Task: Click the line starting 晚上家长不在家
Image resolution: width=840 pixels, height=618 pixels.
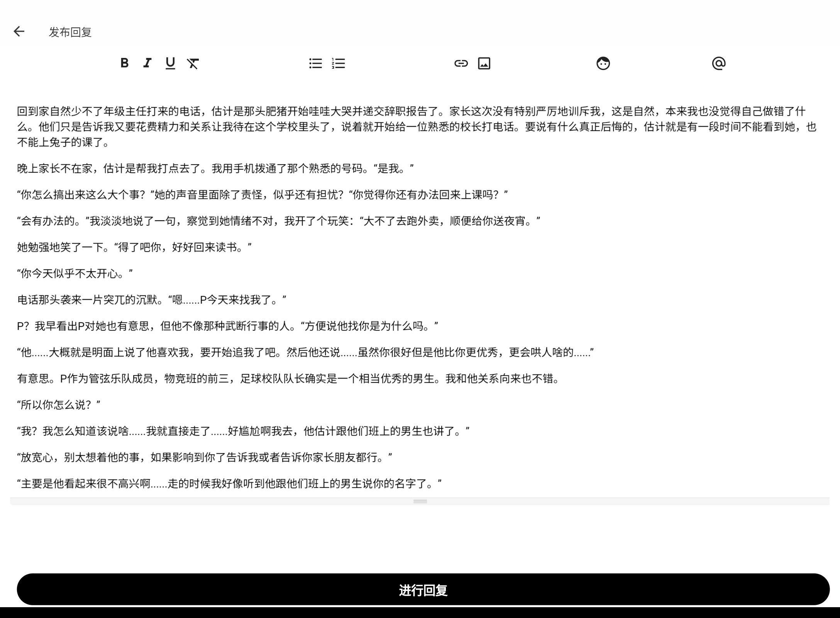Action: [215, 168]
